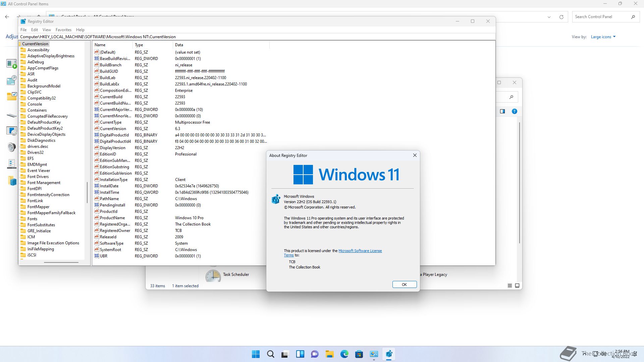This screenshot has width=644, height=362.
Task: Close the About Registry Editor dialog
Action: click(415, 155)
